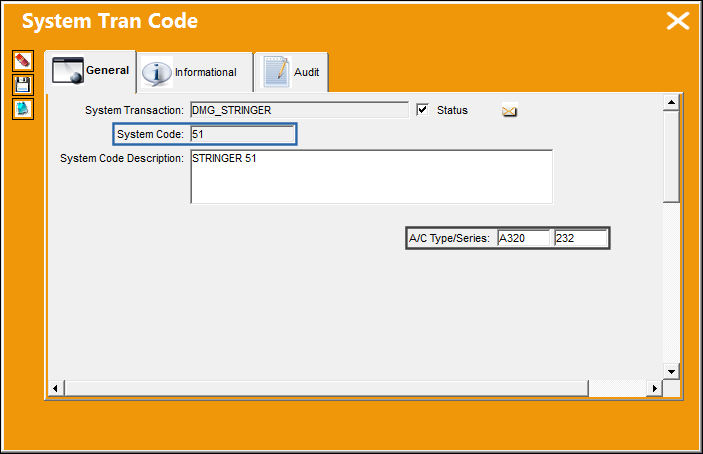The height and width of the screenshot is (454, 703).
Task: Click the vertical scrollbar up arrow
Action: point(671,103)
